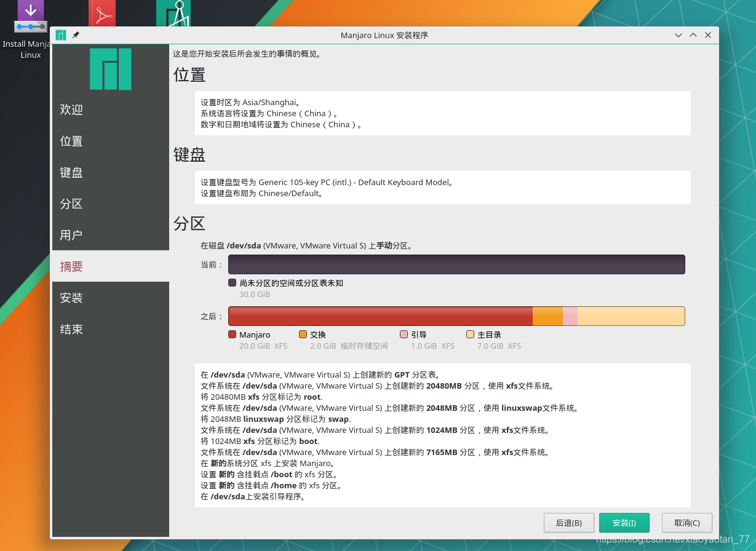Click the Manjaro window menu icon in title bar

click(x=61, y=35)
